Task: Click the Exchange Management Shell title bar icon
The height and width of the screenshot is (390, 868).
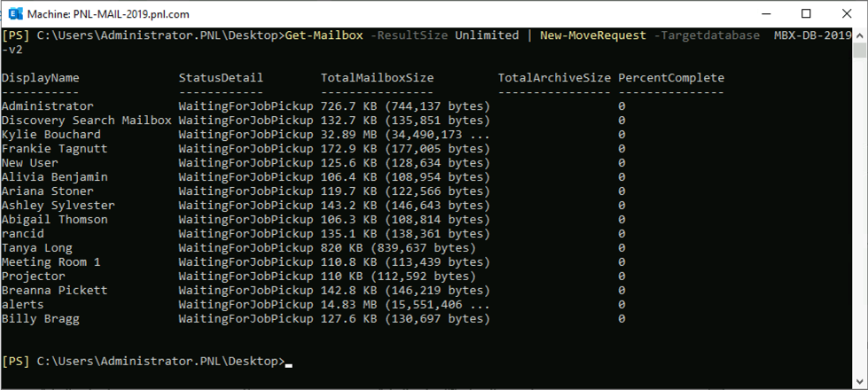Action: click(x=14, y=13)
